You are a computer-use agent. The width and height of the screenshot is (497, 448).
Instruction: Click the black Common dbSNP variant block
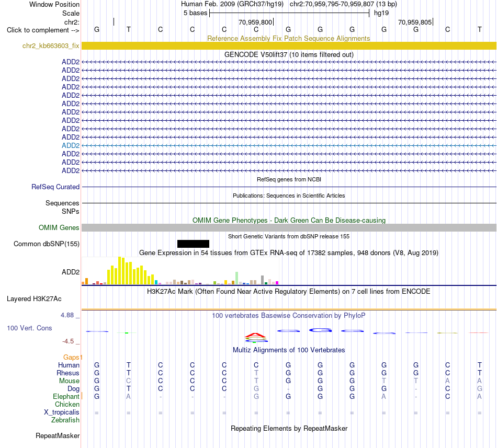[193, 244]
